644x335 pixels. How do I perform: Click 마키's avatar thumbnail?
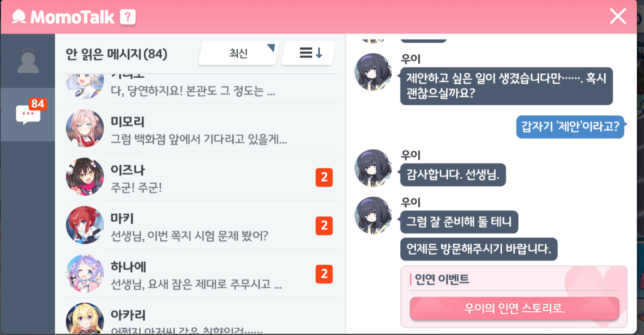(x=85, y=225)
